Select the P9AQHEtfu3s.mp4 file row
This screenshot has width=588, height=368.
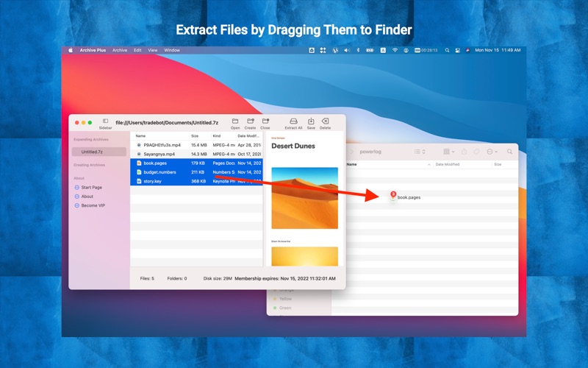pos(196,145)
